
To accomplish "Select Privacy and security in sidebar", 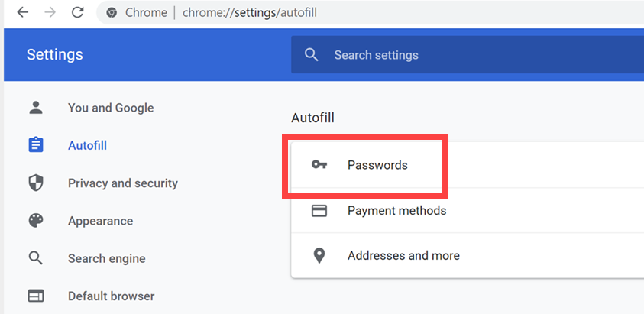I will 122,183.
